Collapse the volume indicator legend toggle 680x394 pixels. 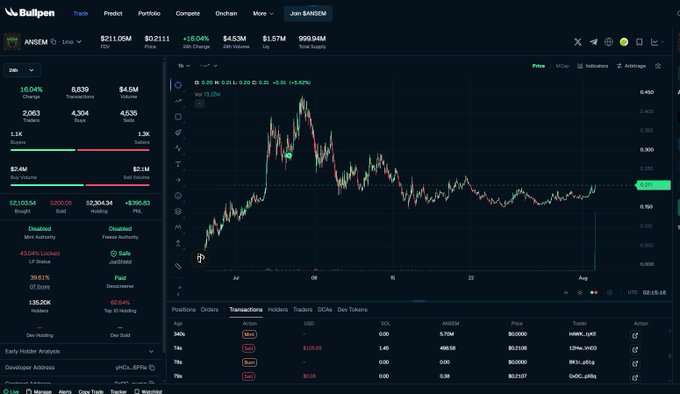tap(199, 104)
